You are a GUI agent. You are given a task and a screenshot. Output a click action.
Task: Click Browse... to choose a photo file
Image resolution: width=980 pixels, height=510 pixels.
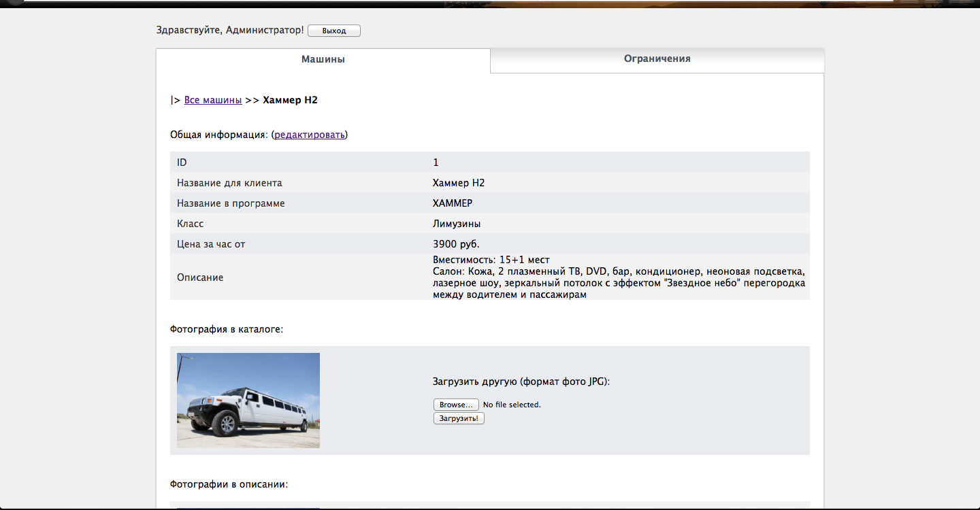455,404
